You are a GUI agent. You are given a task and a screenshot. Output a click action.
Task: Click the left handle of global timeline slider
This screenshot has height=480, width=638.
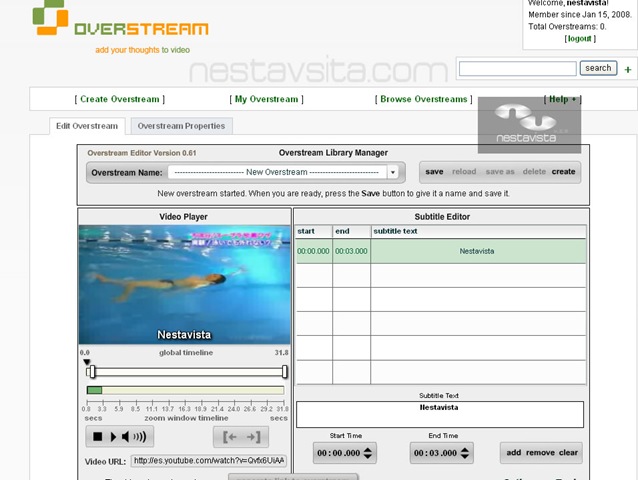point(91,372)
